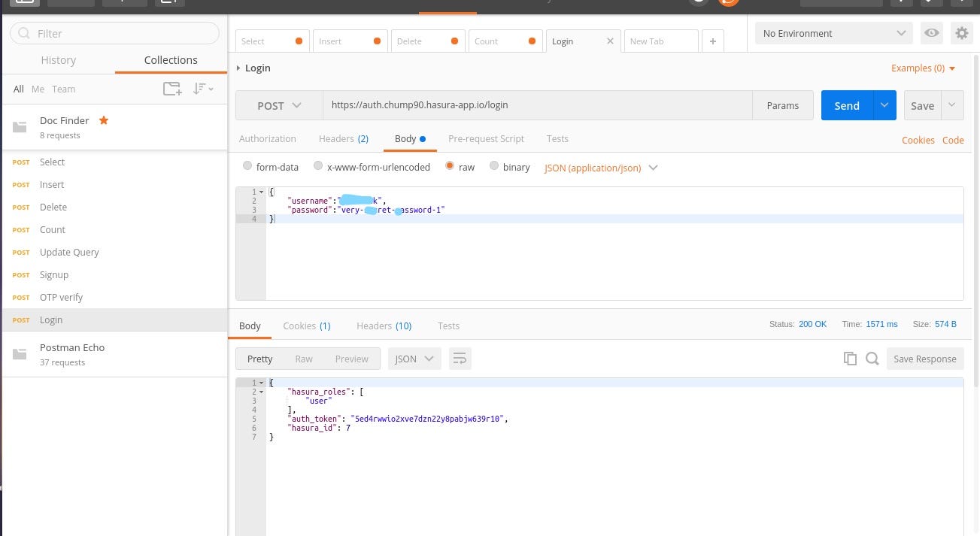Toggle the star on Doc Finder collection
980x536 pixels.
104,120
